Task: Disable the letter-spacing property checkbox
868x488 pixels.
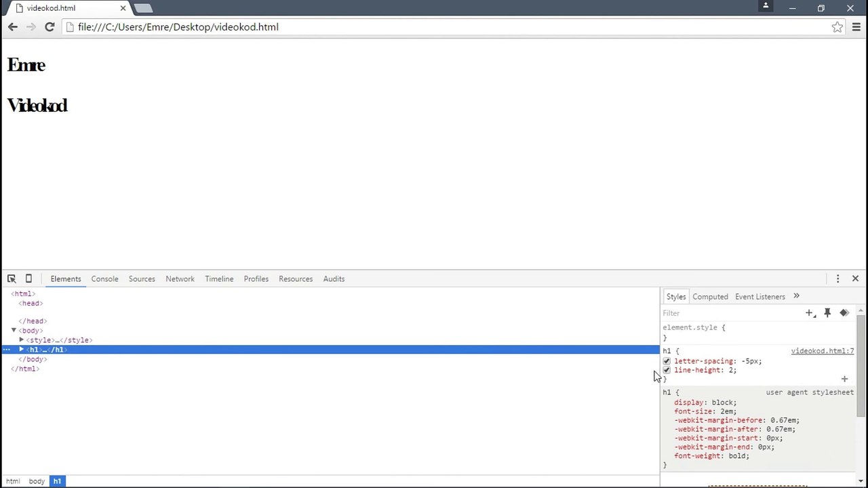Action: pos(667,361)
